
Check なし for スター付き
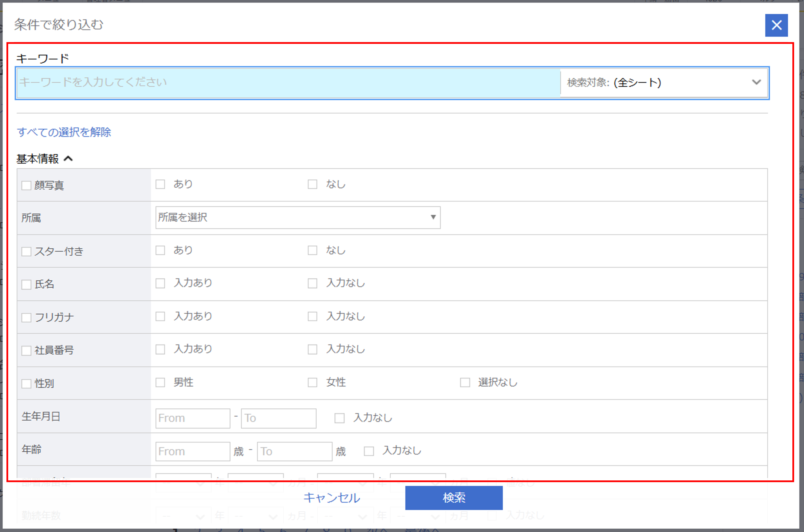[312, 250]
